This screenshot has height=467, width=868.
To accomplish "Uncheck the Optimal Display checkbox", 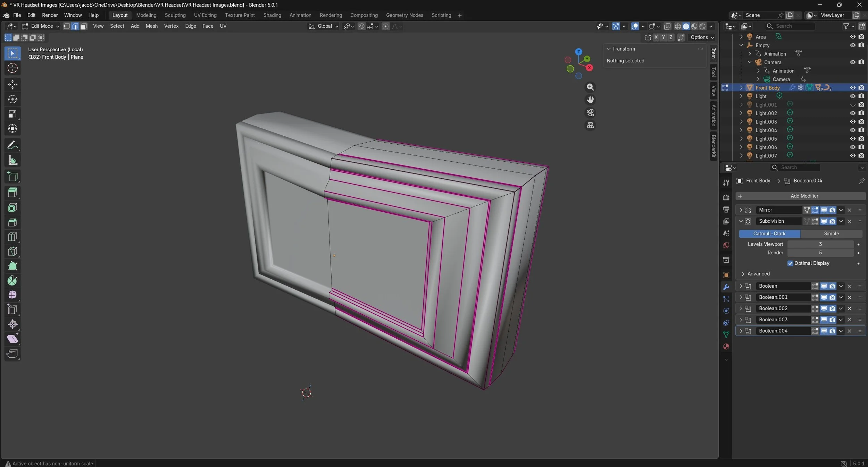I will click(790, 263).
